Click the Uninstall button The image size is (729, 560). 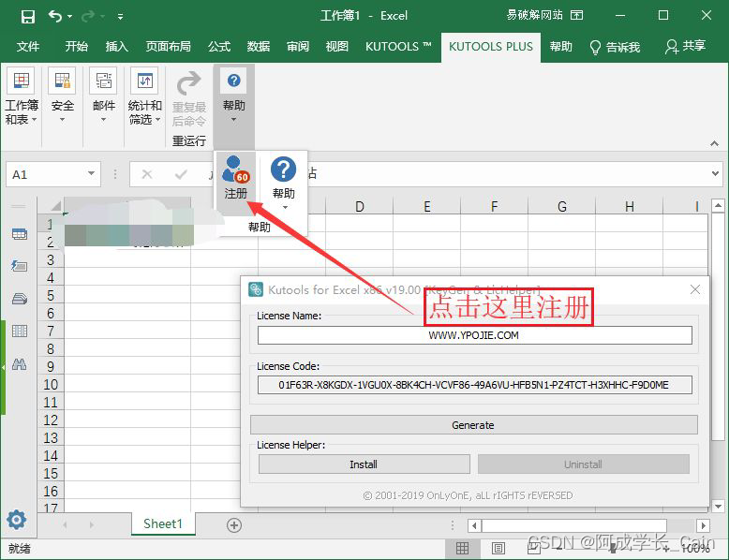pyautogui.click(x=584, y=464)
